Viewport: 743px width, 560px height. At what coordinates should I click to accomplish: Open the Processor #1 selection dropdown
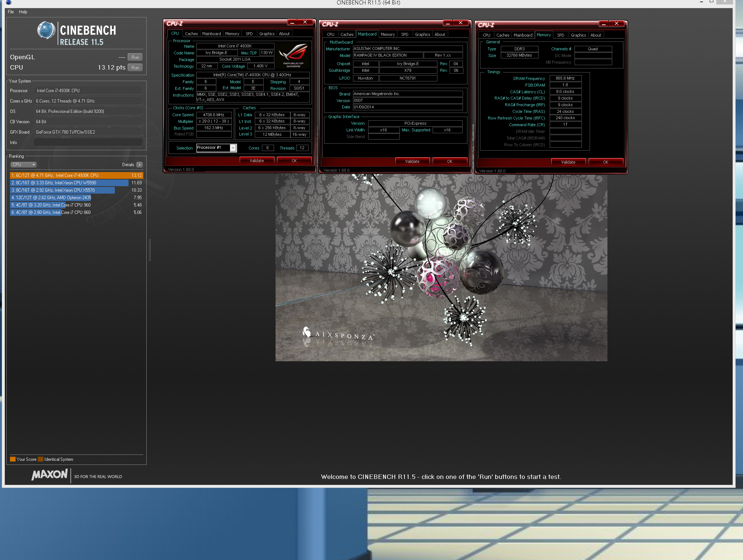tap(233, 148)
